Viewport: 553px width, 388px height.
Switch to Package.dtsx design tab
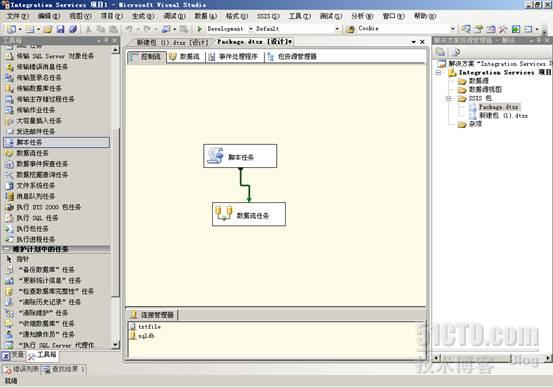pyautogui.click(x=254, y=42)
